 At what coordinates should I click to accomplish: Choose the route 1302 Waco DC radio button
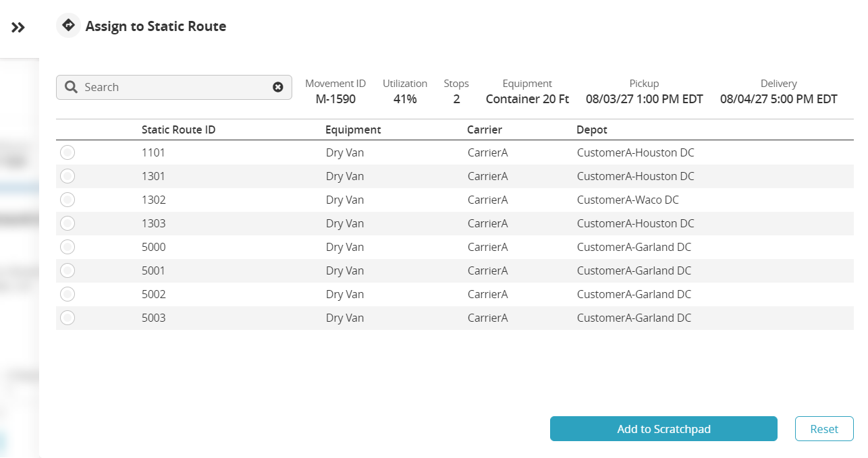point(67,200)
